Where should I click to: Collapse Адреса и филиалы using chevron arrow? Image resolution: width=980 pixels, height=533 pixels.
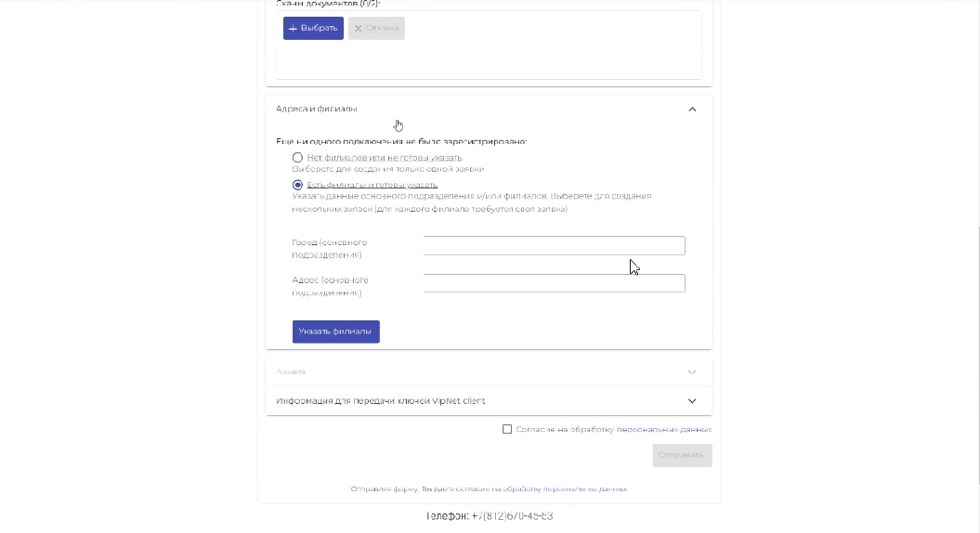(692, 110)
